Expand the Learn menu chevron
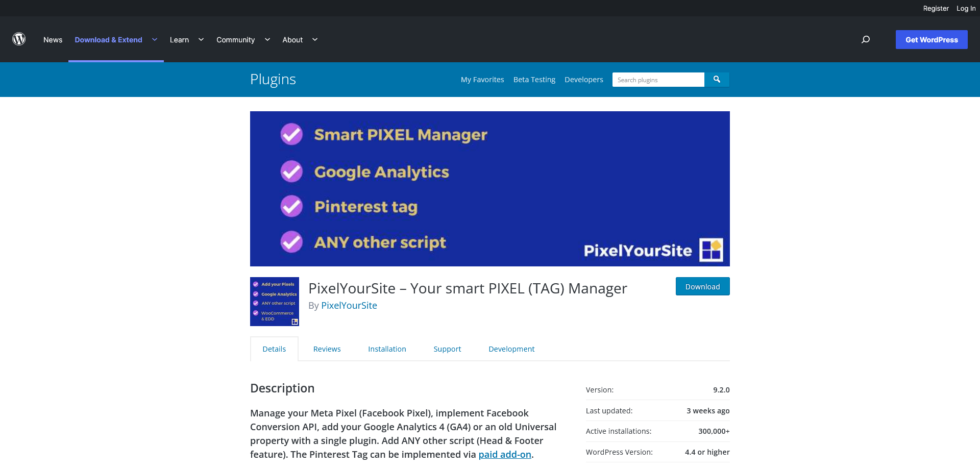 [201, 40]
